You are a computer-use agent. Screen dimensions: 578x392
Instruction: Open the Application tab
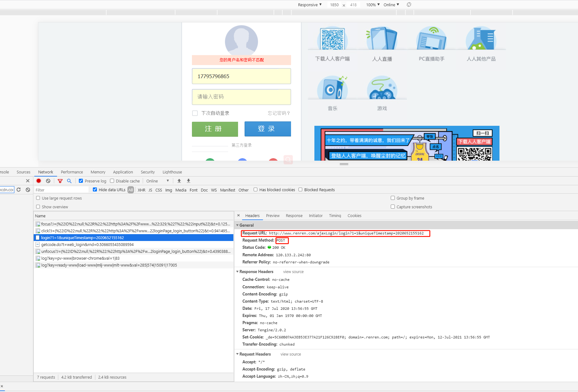pyautogui.click(x=123, y=172)
